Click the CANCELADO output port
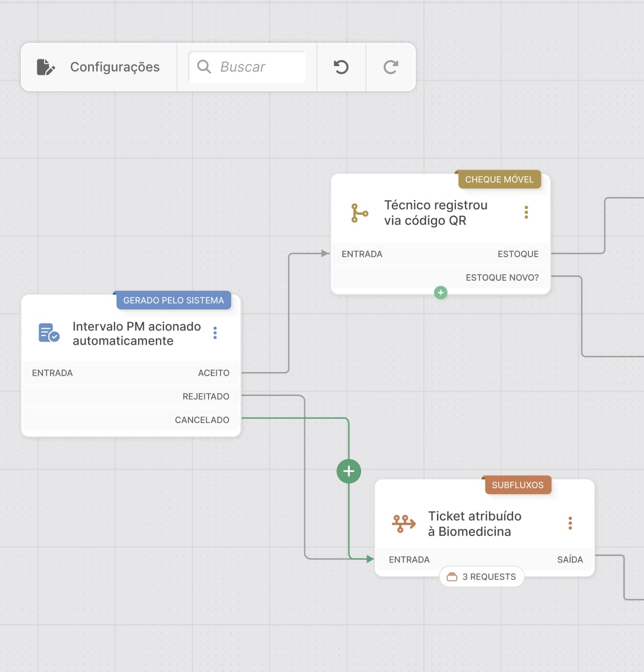Viewport: 644px width, 672px height. pyautogui.click(x=202, y=420)
